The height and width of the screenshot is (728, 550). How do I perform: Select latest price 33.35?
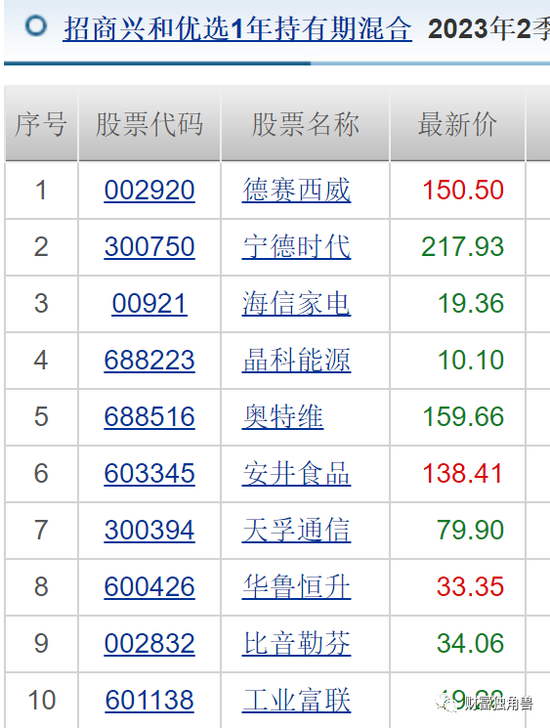pos(471,587)
